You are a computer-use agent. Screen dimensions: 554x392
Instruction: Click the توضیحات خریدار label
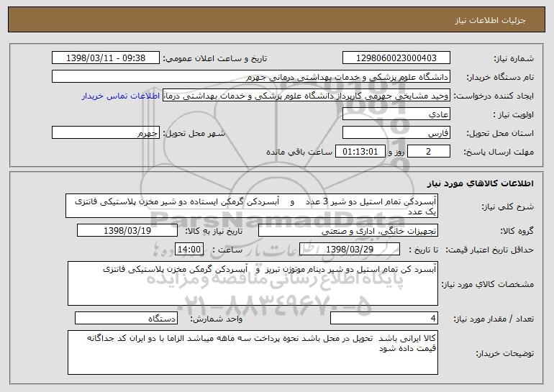(504, 352)
